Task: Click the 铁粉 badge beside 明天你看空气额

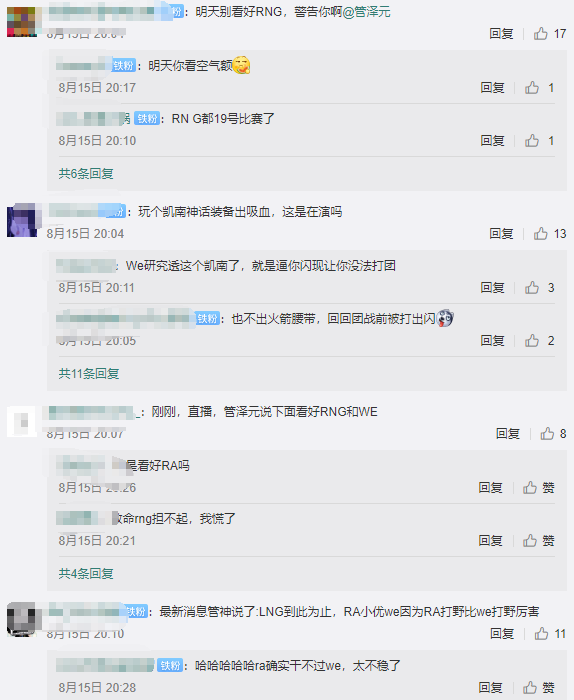Action: 124,66
